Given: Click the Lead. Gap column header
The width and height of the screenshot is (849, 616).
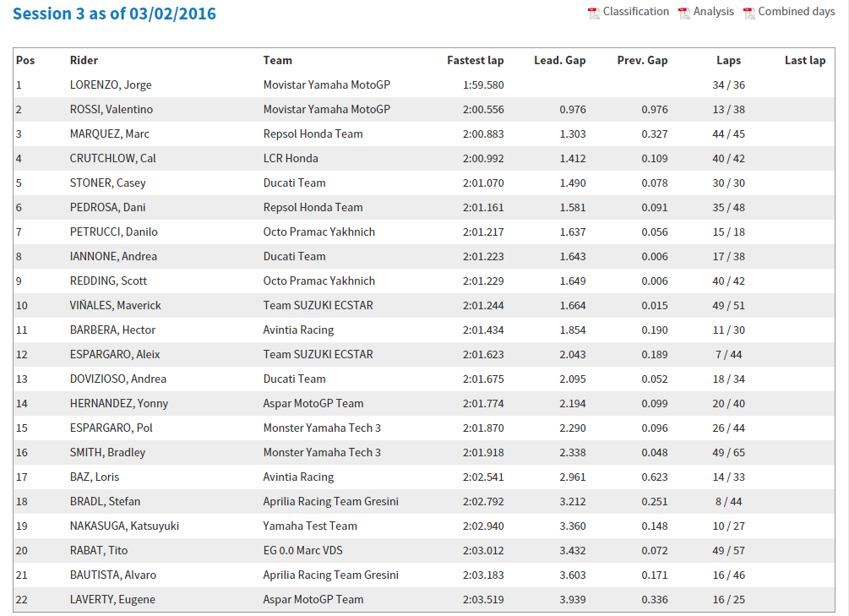Looking at the screenshot, I should (x=559, y=60).
